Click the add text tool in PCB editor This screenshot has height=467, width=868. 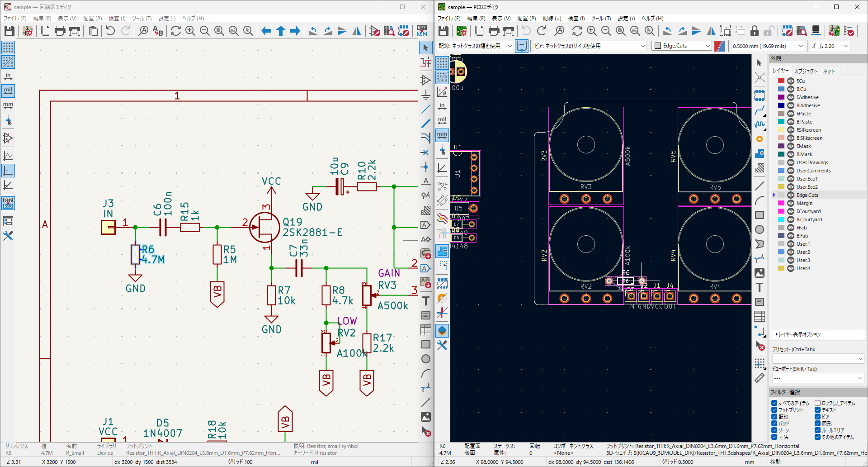[x=759, y=287]
